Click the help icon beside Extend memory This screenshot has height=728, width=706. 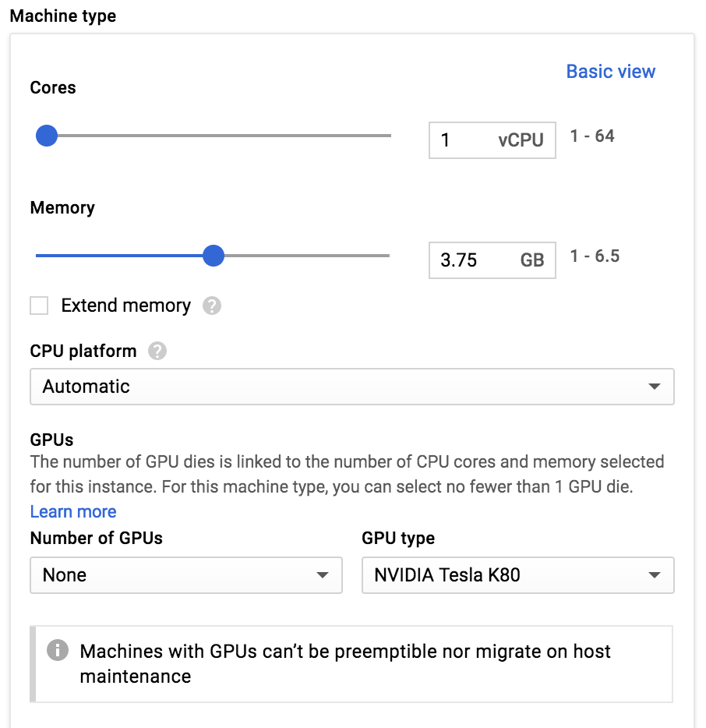pos(212,306)
